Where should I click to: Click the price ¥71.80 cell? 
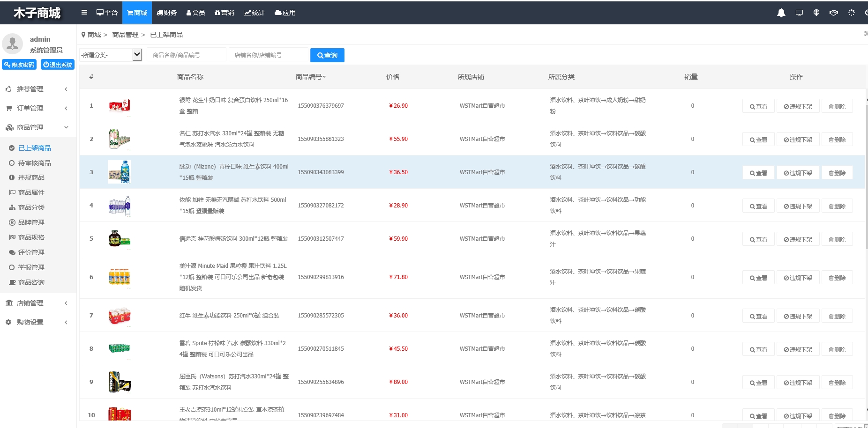click(398, 277)
